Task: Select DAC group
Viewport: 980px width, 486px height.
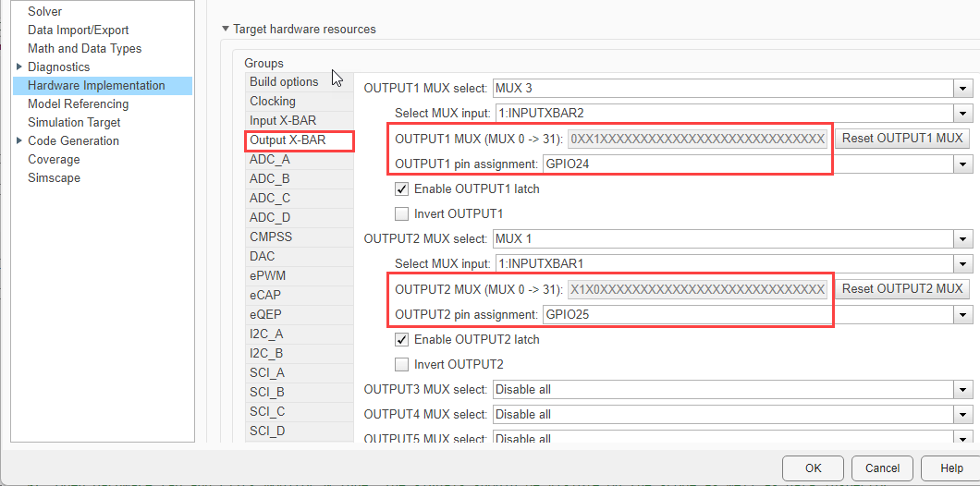Action: (x=300, y=257)
